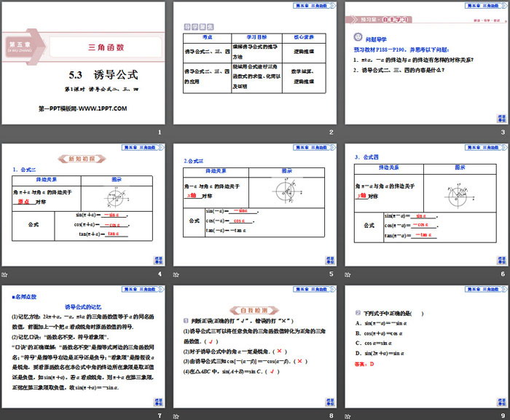The image size is (510, 420).
Task: Click the 诱导公式的记忆 subtitle on slide 7
Action: tap(83, 306)
